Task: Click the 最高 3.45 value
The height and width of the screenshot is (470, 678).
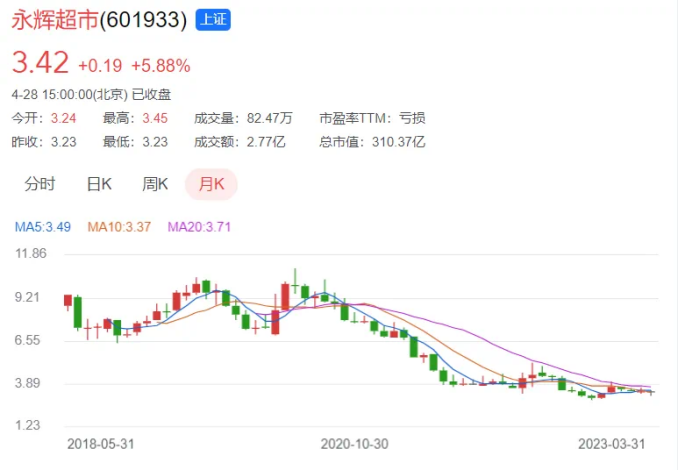Action: click(x=155, y=118)
